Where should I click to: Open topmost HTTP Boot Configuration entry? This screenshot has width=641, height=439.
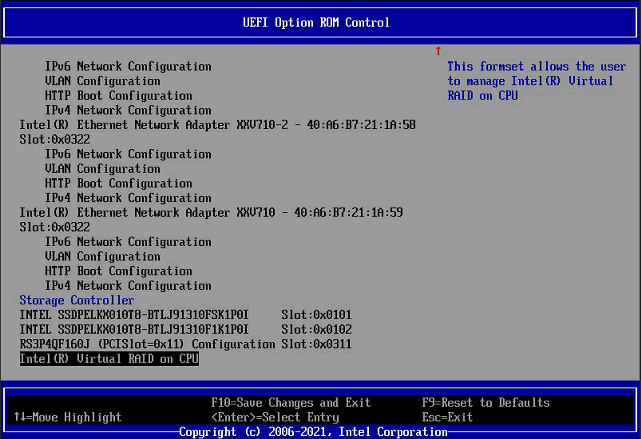(x=119, y=96)
